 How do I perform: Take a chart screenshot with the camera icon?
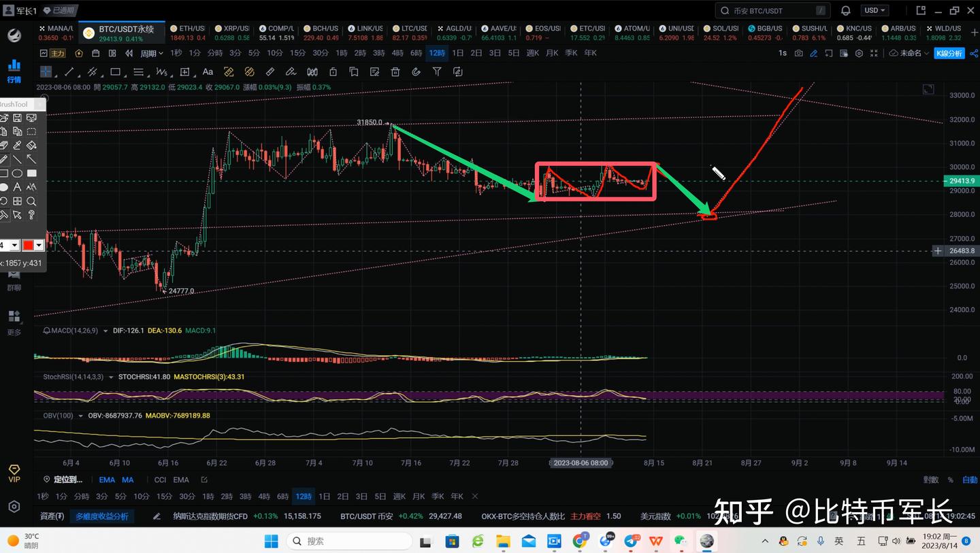pos(798,53)
